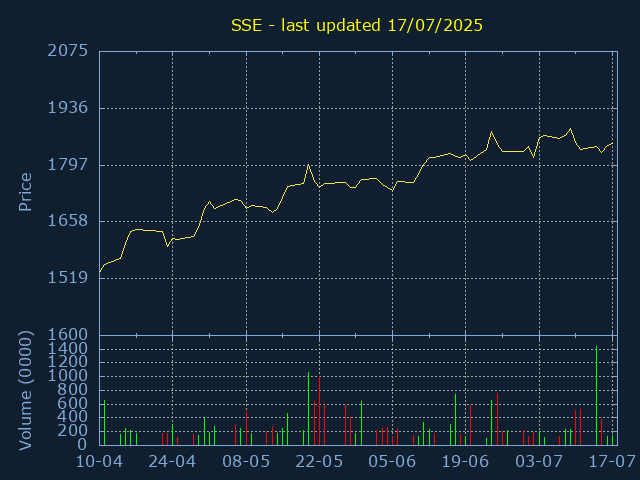This screenshot has width=640, height=480.
Task: Click the 2075 price axis label
Action: pyautogui.click(x=68, y=51)
